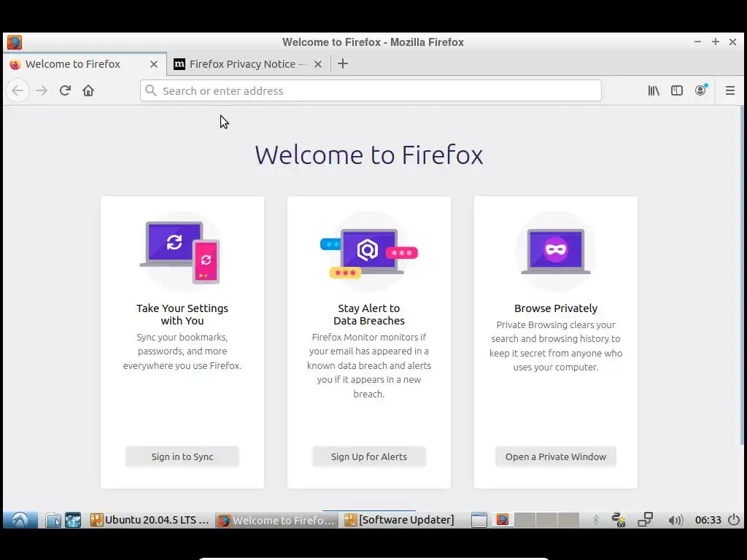Click the vertical page scrollbar
Image resolution: width=747 pixels, height=560 pixels.
coord(742,275)
